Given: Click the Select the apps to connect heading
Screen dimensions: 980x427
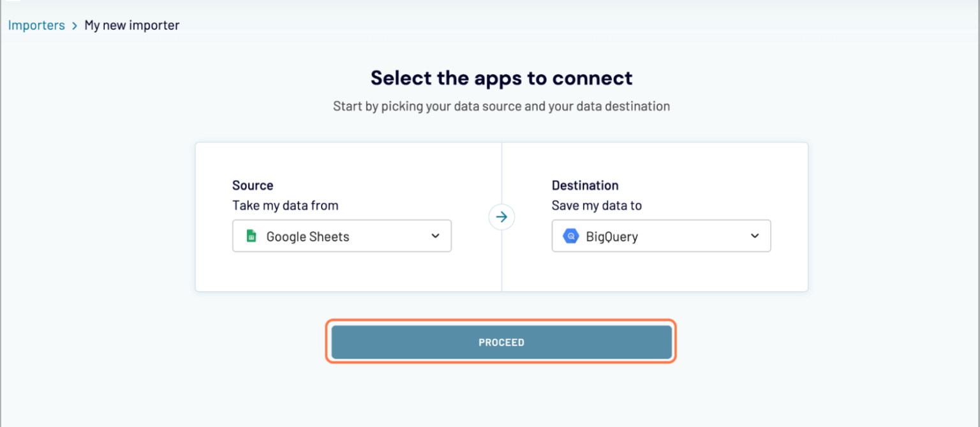Looking at the screenshot, I should tap(501, 77).
